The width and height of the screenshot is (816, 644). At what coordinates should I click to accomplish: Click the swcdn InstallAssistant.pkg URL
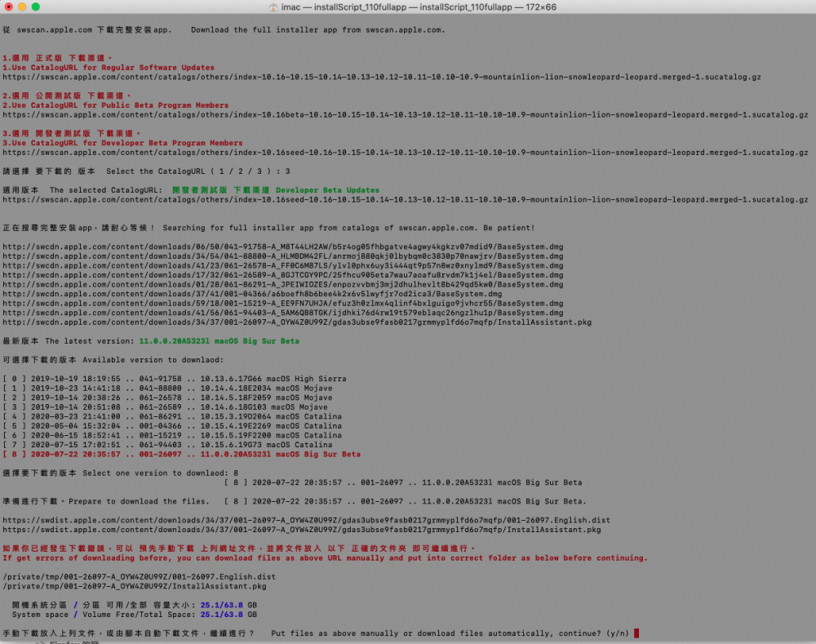[x=297, y=322]
